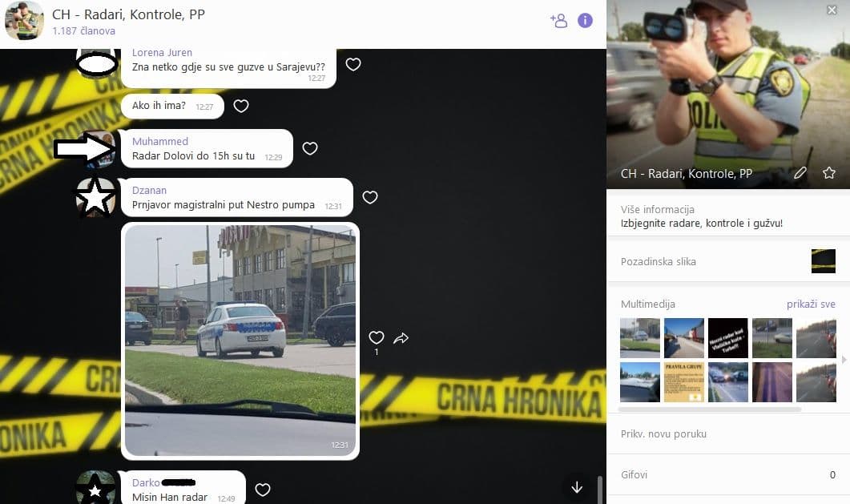
Task: Heart Dzanan's Prnjavor magistralni put message
Action: 370,197
